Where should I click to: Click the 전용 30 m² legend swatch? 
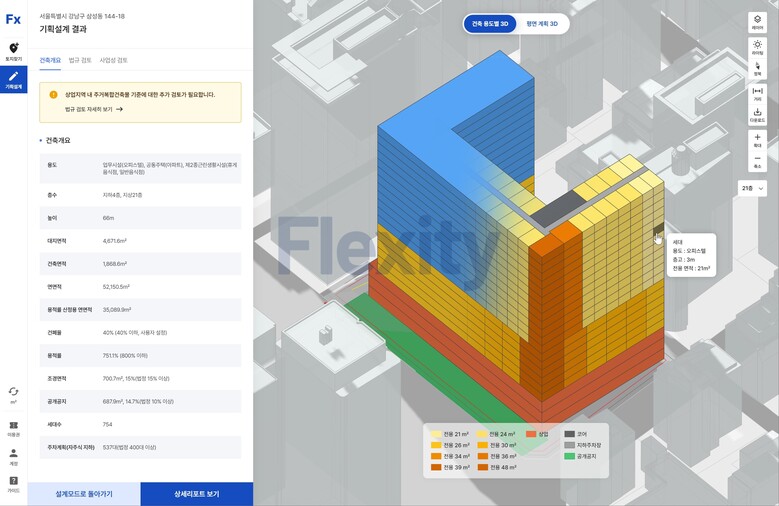[482, 445]
